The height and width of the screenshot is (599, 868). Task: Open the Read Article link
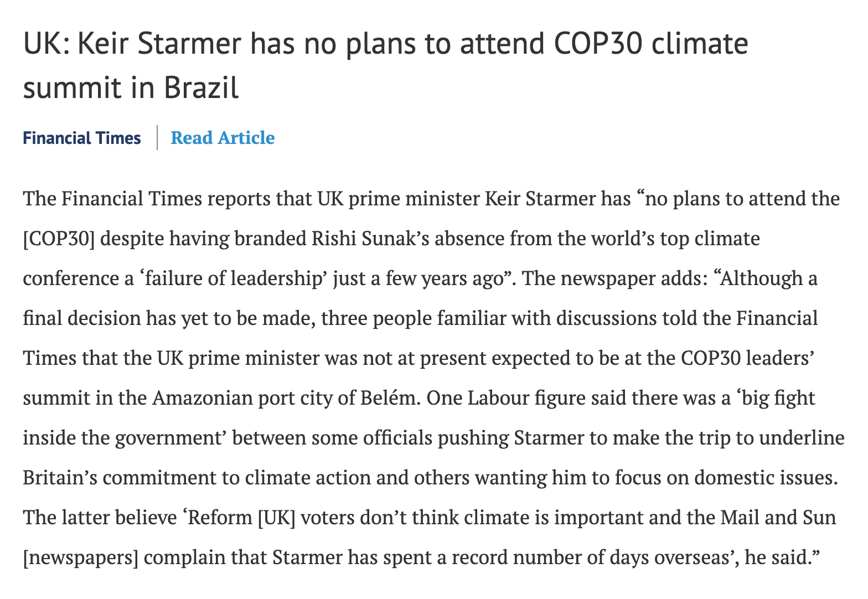(x=223, y=138)
